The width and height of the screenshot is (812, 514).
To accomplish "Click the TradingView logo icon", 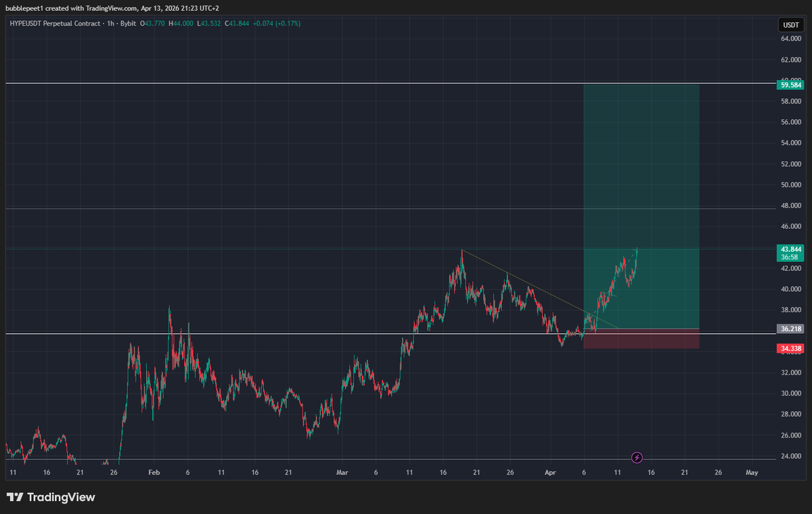I will [15, 498].
